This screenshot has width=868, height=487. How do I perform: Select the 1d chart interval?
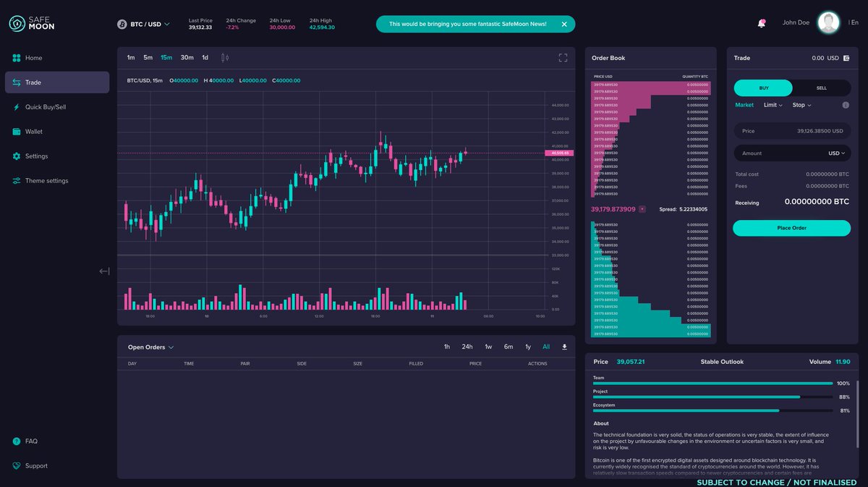pos(205,56)
